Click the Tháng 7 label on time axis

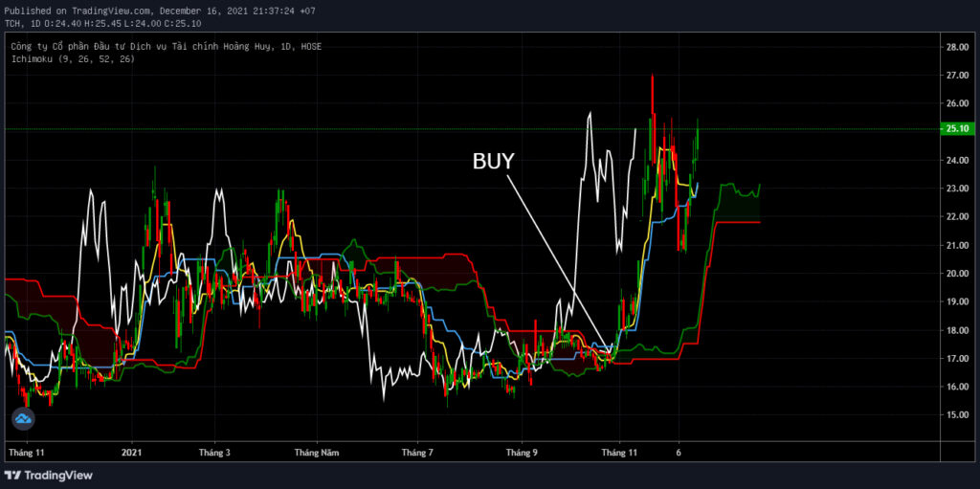[417, 452]
